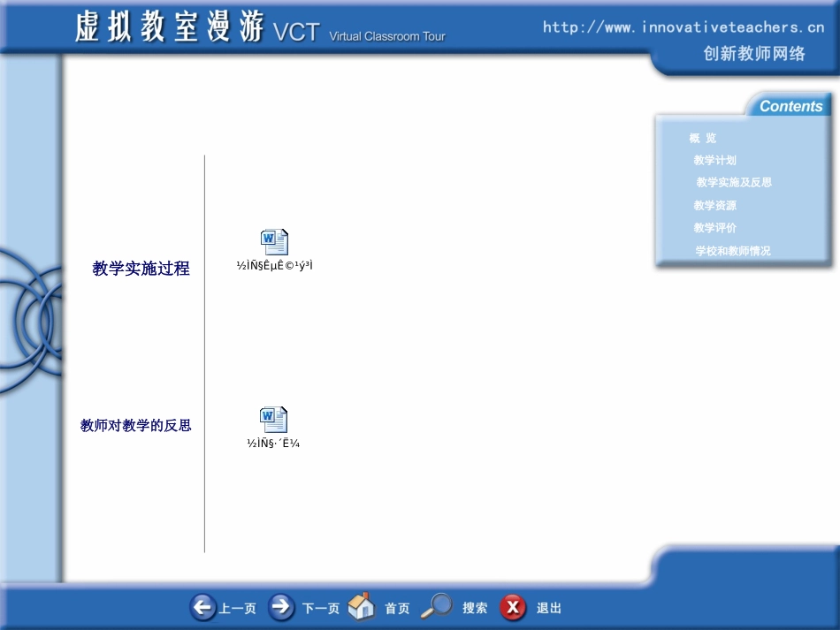The height and width of the screenshot is (630, 840).
Task: Click the right arrow next page icon
Action: pos(281,607)
